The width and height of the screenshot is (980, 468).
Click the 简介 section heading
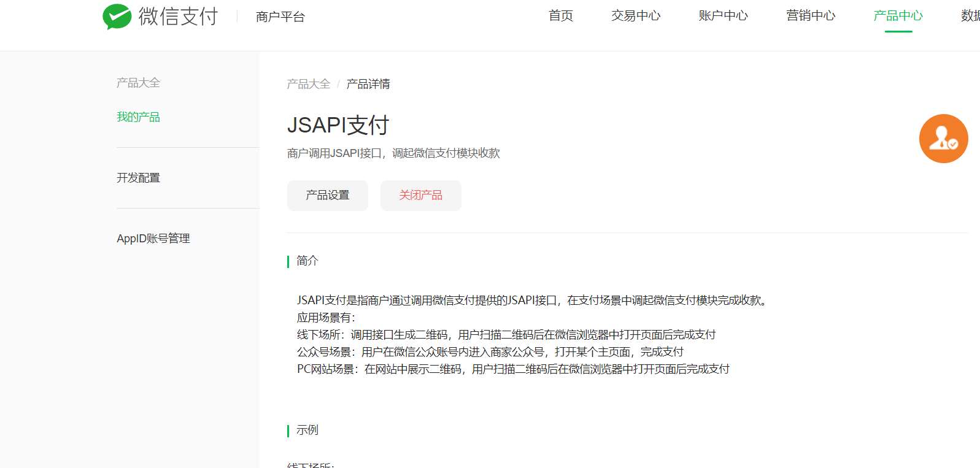click(x=307, y=261)
